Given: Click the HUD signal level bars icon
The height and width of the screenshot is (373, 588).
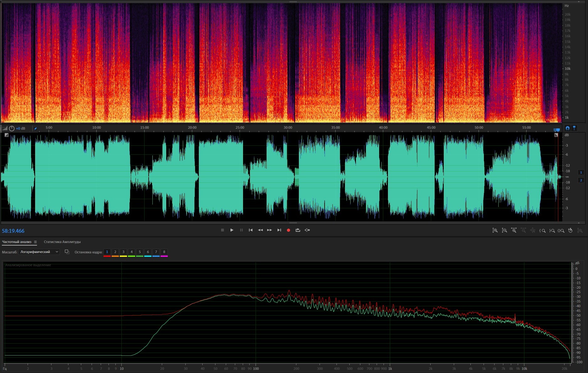Looking at the screenshot, I should (5, 128).
